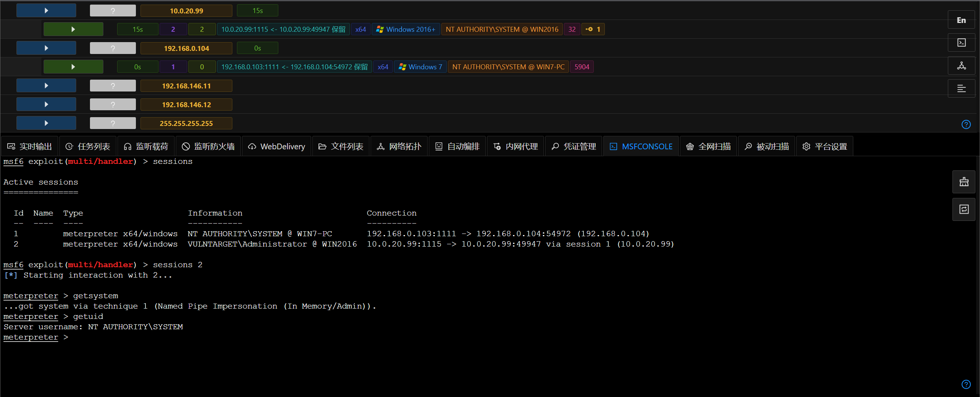Click the x64 arch tag on WIN7-PC session
Screen dimensions: 980x397
point(383,67)
